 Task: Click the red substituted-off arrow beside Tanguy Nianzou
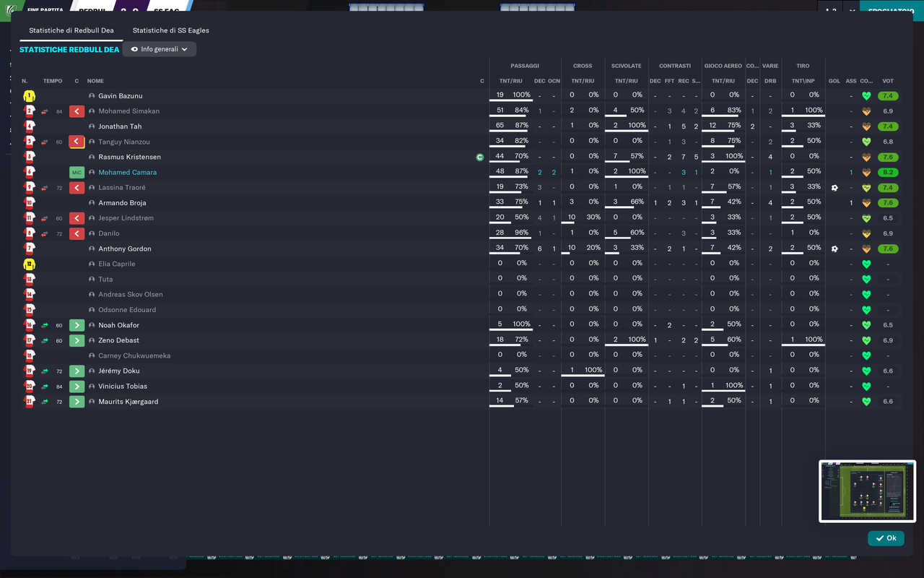(77, 142)
